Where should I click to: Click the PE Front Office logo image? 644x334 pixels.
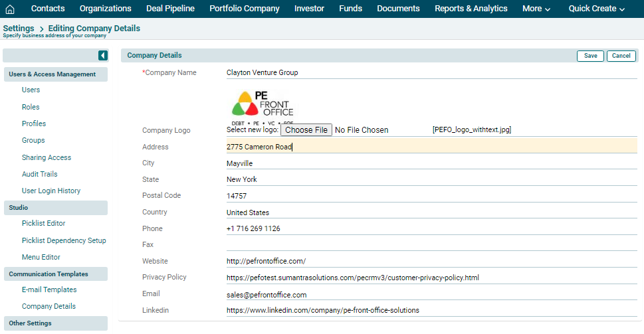pos(263,106)
